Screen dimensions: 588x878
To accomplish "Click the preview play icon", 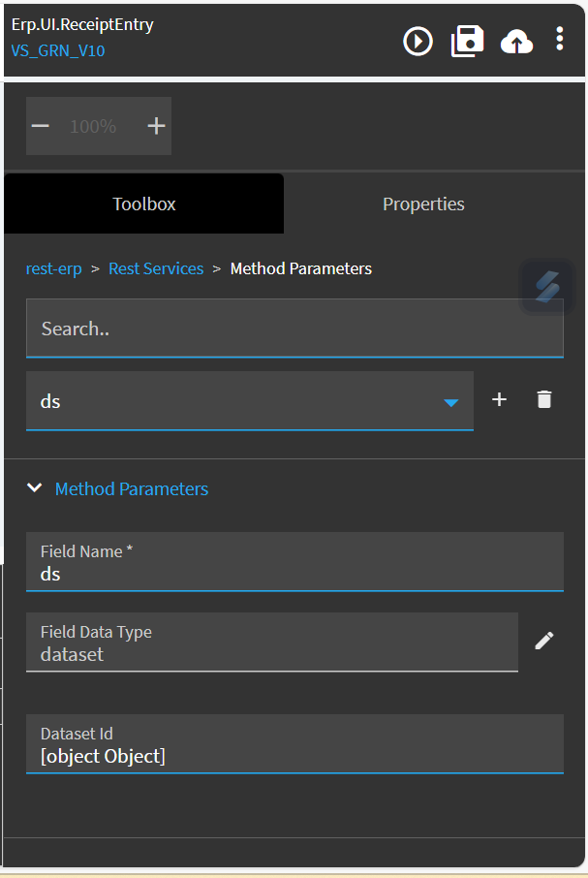I will pyautogui.click(x=418, y=42).
